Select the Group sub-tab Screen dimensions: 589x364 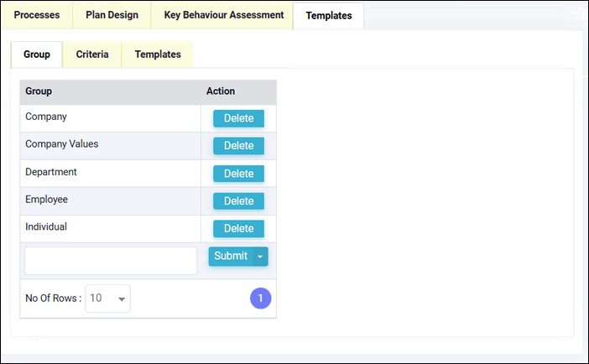[37, 55]
